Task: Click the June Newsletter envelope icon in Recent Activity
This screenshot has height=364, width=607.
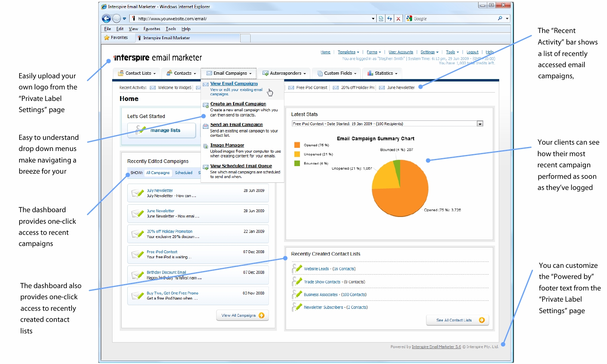Action: tap(382, 88)
